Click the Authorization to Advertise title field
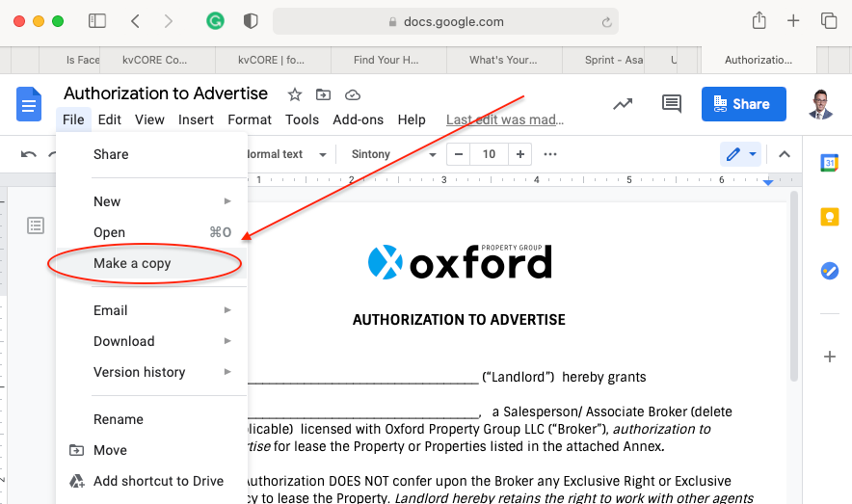This screenshot has width=852, height=504. click(x=166, y=93)
